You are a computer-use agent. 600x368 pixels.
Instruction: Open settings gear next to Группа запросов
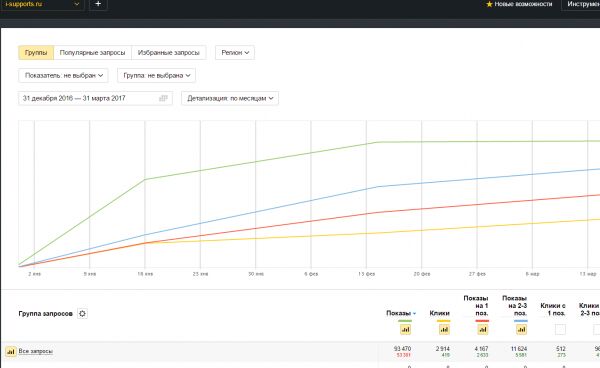point(82,314)
